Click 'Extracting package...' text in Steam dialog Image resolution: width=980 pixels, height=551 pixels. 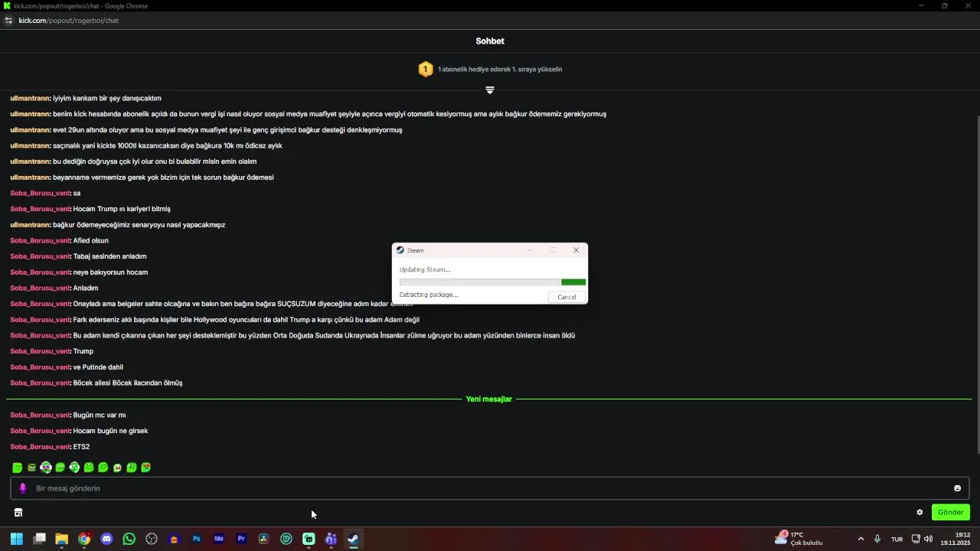pyautogui.click(x=429, y=295)
